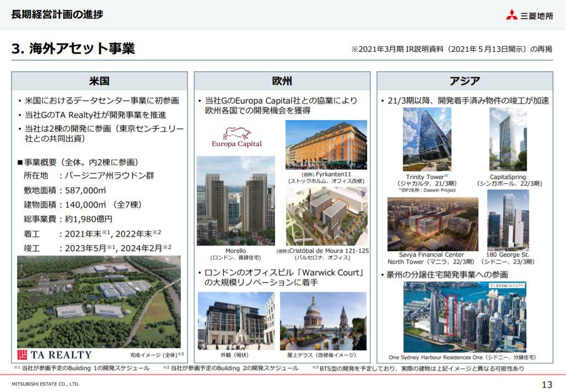This screenshot has height=392, width=566.
Task: Click the 着工 2021年末 schedule line
Action: (x=93, y=233)
